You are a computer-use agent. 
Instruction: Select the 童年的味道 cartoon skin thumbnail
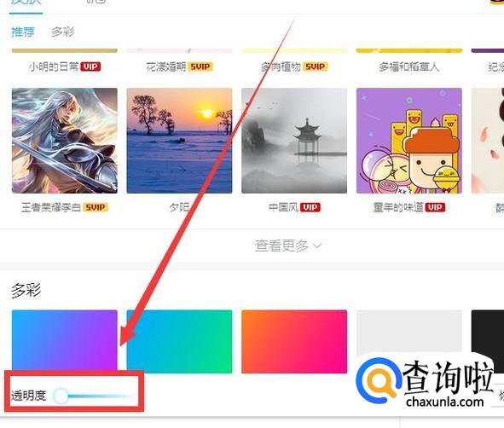(x=409, y=141)
